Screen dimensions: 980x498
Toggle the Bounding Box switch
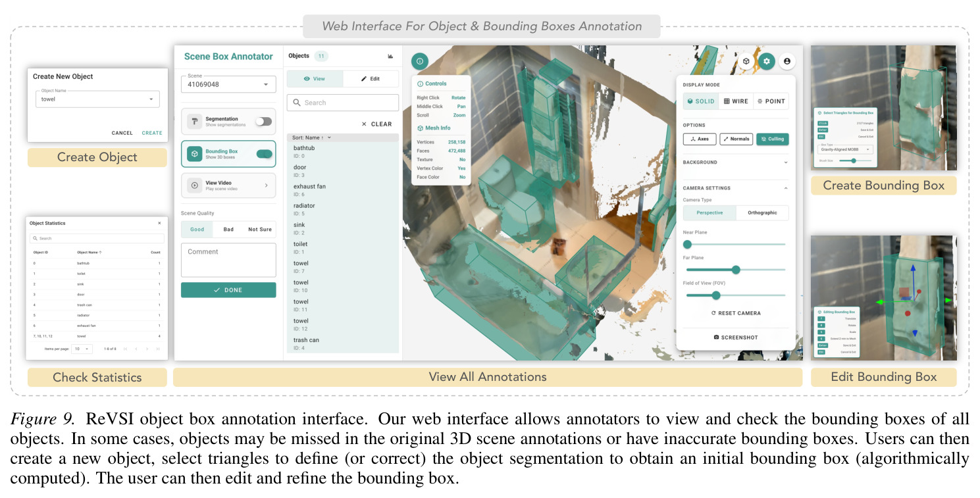click(x=264, y=153)
